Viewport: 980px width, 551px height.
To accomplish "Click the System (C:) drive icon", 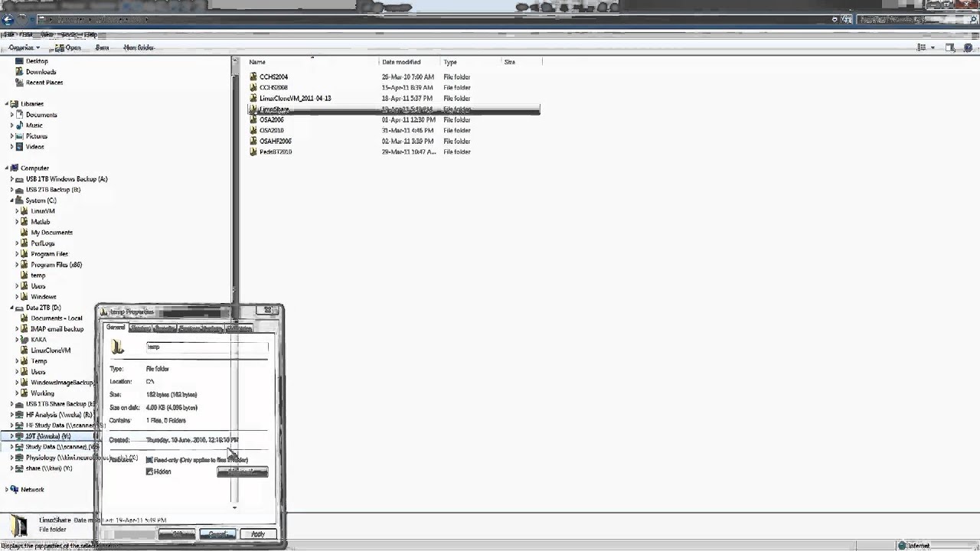I will (x=19, y=201).
